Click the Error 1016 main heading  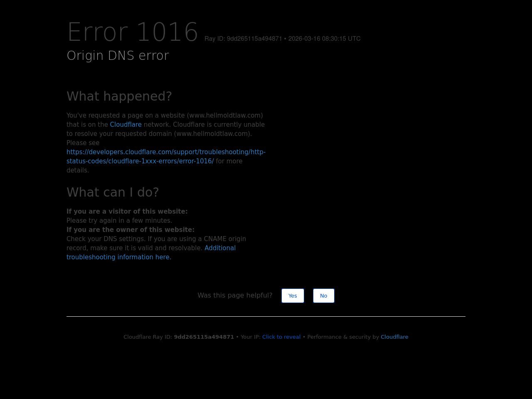coord(133,32)
